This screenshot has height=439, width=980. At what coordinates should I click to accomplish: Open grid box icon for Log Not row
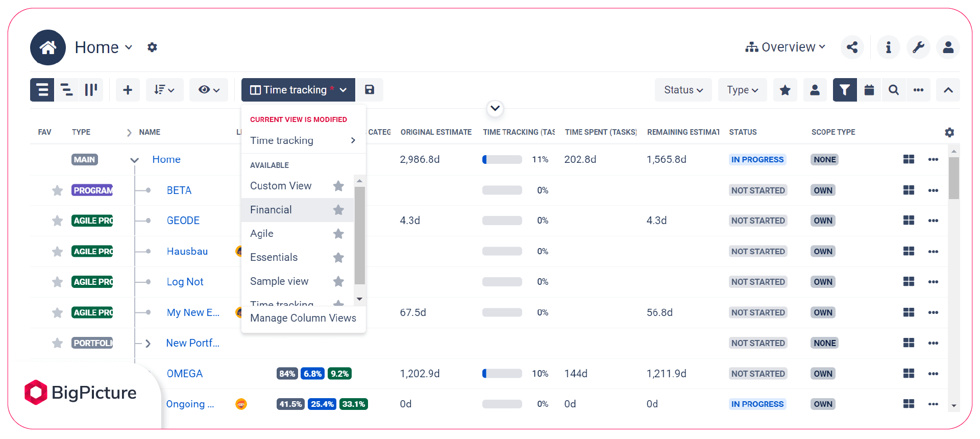point(909,282)
